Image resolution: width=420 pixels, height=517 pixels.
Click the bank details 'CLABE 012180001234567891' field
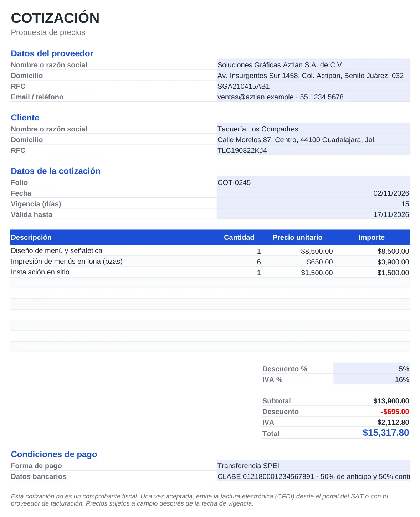click(313, 476)
